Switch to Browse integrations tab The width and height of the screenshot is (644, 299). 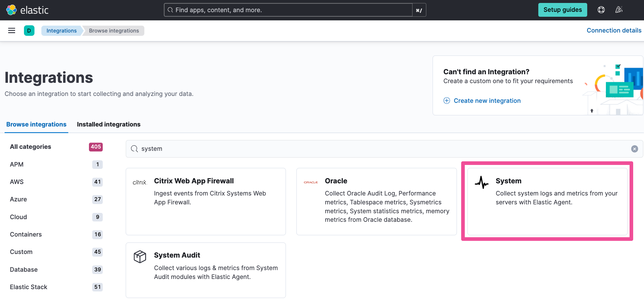pyautogui.click(x=36, y=124)
